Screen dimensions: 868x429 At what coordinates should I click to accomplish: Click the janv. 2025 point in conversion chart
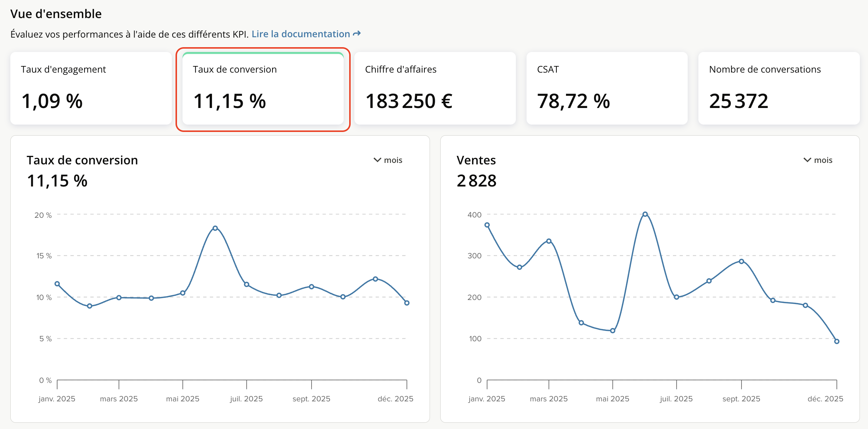pyautogui.click(x=57, y=284)
